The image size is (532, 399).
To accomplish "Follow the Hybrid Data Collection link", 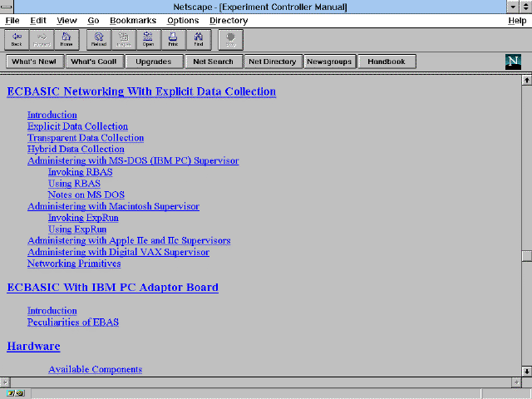I will (x=76, y=149).
